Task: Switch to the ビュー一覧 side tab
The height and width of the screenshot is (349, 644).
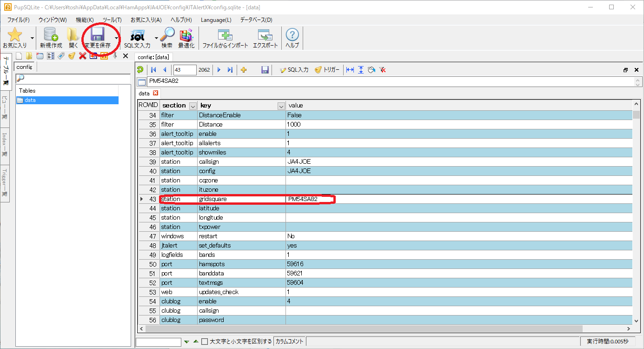Action: 5,109
